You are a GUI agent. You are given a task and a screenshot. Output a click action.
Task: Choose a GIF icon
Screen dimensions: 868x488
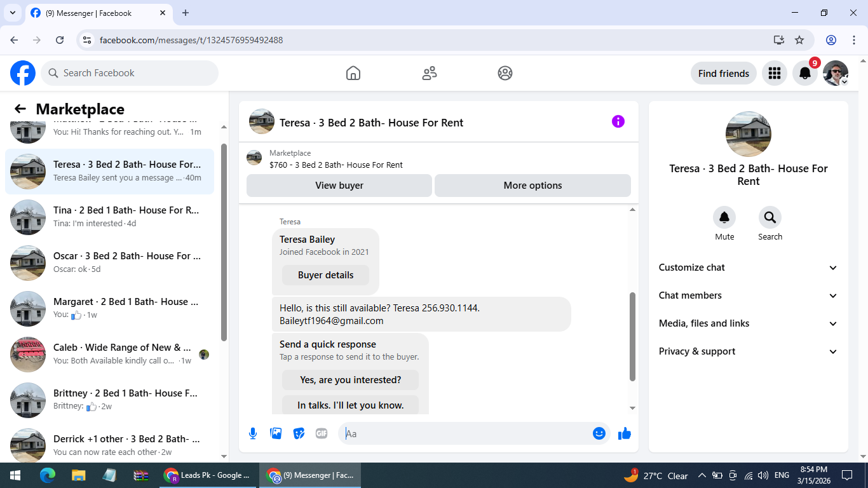322,433
